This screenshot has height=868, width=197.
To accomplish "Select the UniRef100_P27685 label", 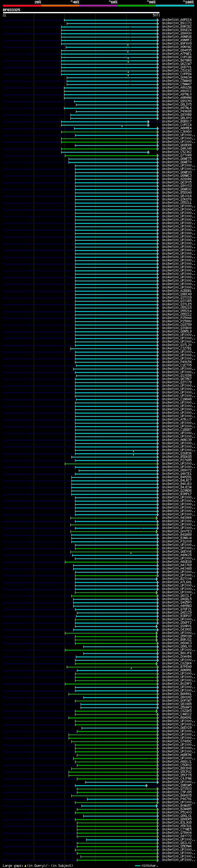I will (177, 460).
